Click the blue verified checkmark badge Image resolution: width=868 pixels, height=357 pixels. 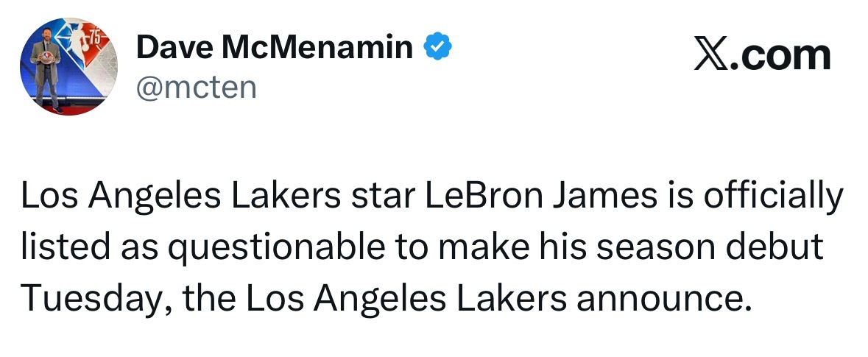coord(437,49)
